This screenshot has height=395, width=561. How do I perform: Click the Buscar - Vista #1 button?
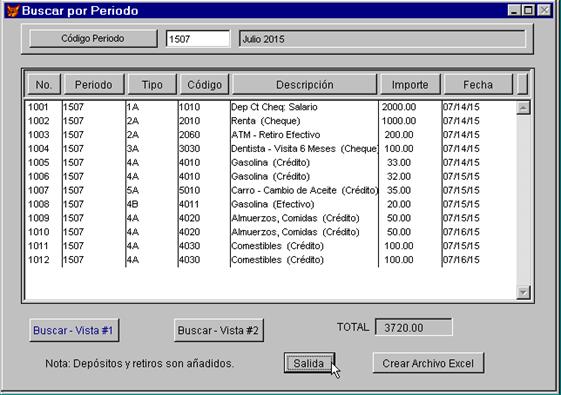(x=74, y=330)
